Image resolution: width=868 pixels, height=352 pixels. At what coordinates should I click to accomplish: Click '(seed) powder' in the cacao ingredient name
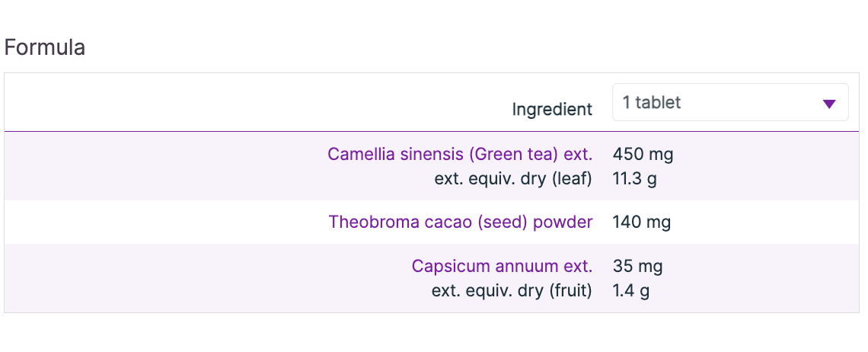(x=543, y=222)
